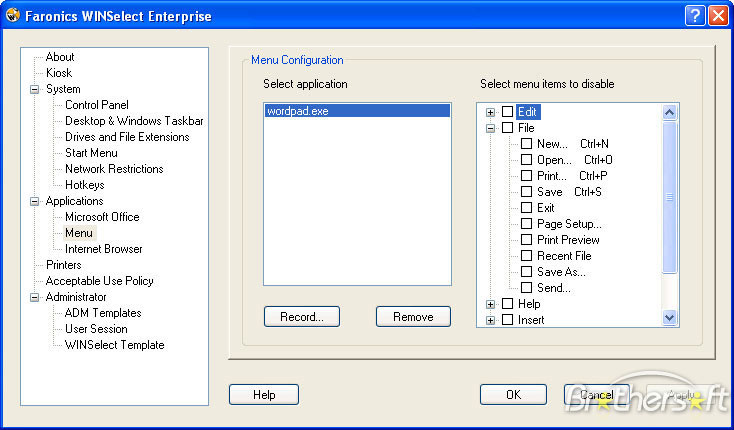The height and width of the screenshot is (430, 734).
Task: Tick the New... Ctrl+N checkbox
Action: pyautogui.click(x=527, y=144)
